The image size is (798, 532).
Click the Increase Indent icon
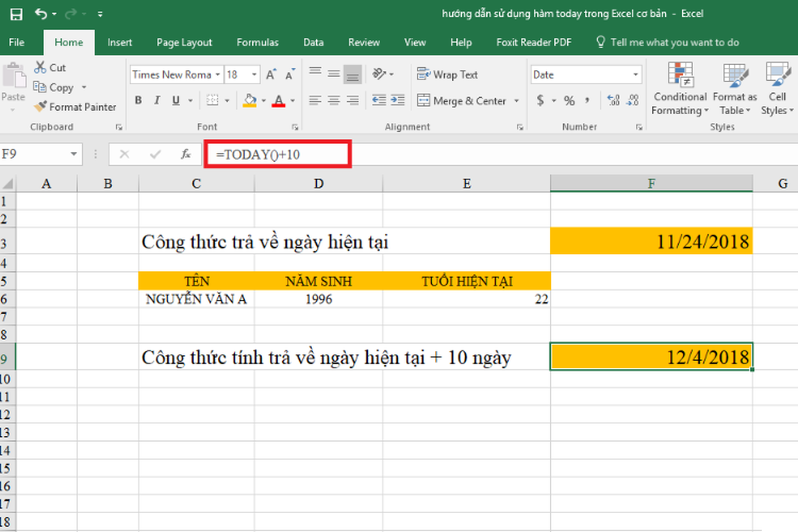[398, 100]
